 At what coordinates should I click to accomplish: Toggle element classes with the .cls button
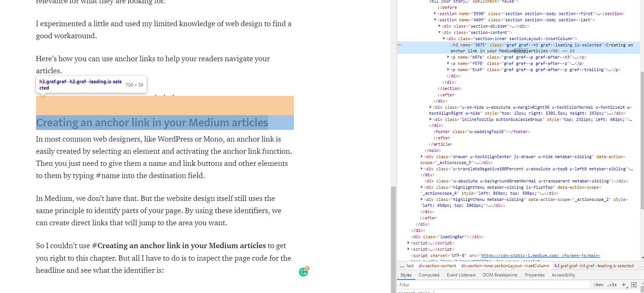pos(611,285)
